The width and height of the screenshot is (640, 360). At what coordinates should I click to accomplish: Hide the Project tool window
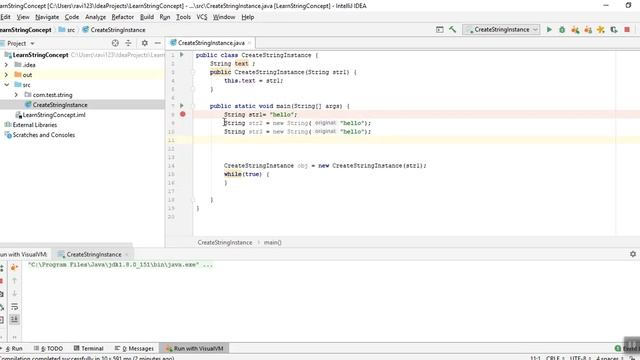click(x=158, y=43)
